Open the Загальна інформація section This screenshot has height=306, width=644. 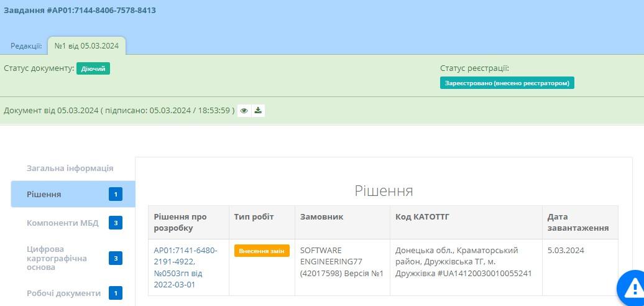pos(70,168)
